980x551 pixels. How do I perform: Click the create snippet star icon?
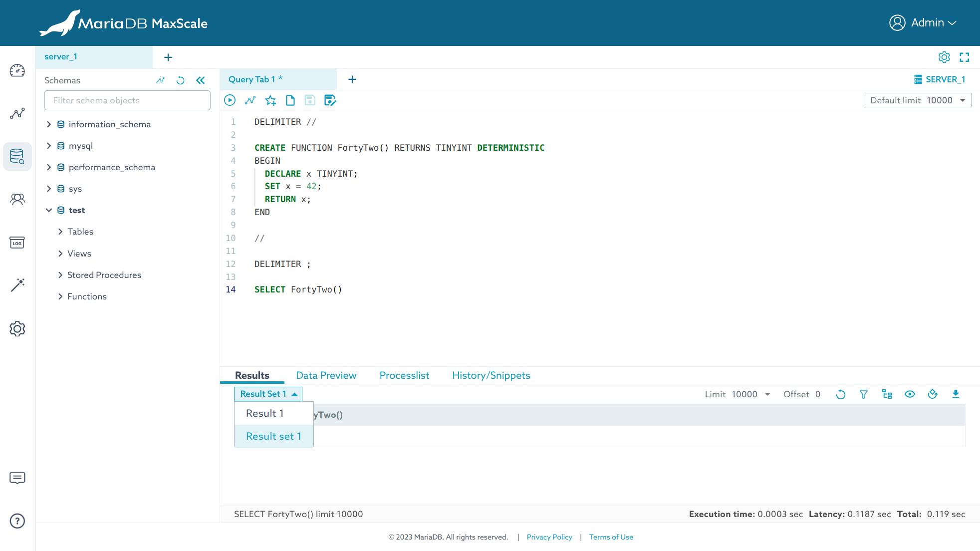coord(270,100)
